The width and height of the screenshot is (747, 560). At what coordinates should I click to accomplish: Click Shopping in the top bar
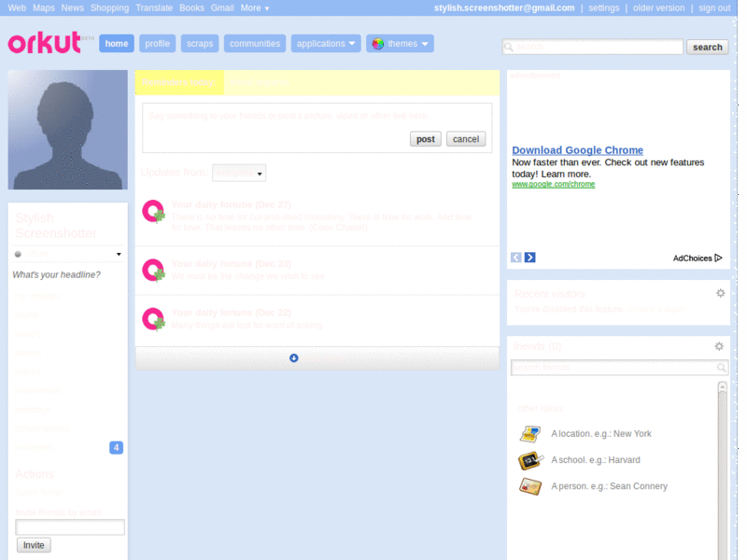tap(109, 8)
